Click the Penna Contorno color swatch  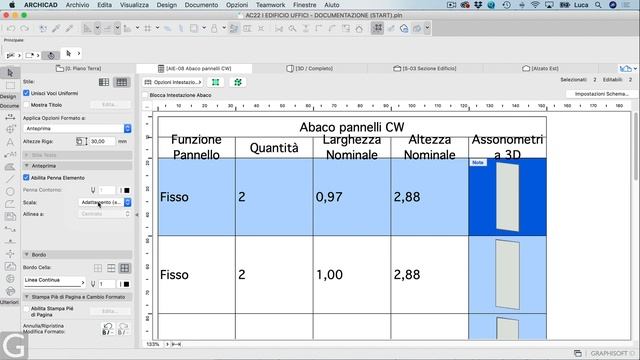(127, 190)
